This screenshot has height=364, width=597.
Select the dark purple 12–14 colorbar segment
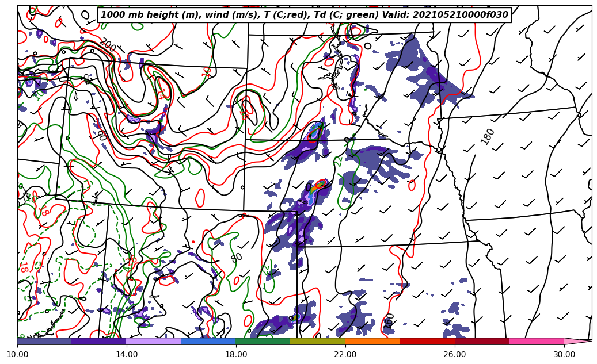(99, 341)
